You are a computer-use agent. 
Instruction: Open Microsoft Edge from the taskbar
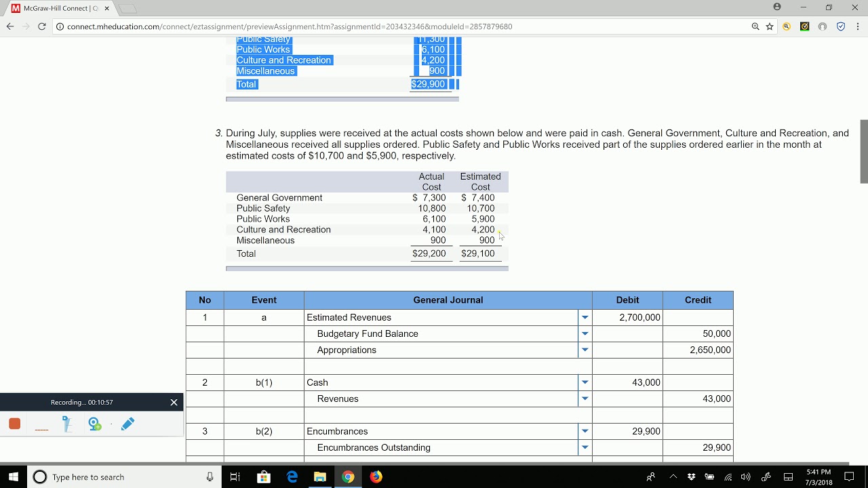pos(292,477)
